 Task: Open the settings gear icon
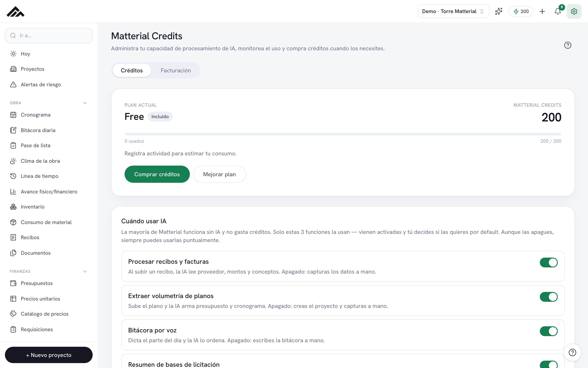pyautogui.click(x=574, y=11)
